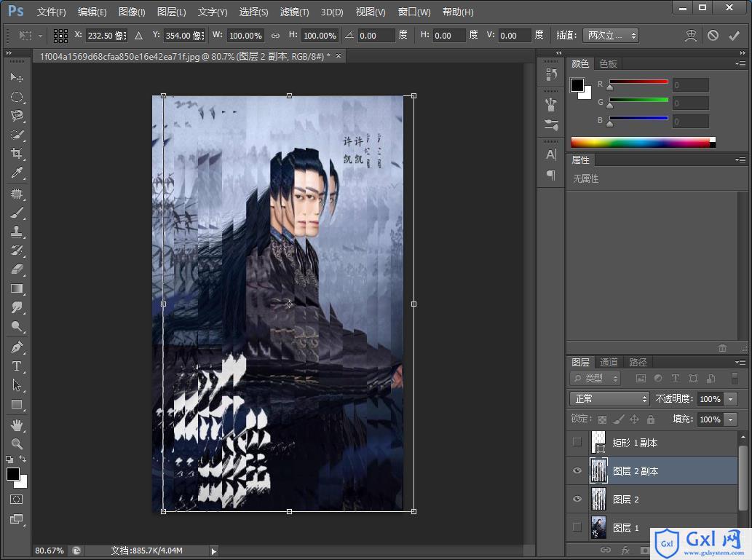Cancel the transform icon
This screenshot has width=752, height=560.
(713, 36)
